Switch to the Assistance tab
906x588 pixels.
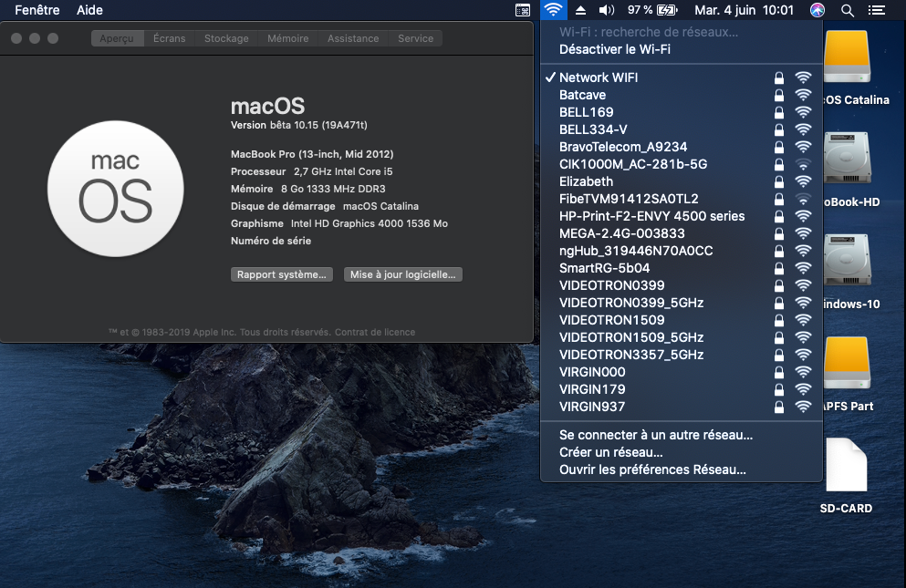click(x=353, y=38)
